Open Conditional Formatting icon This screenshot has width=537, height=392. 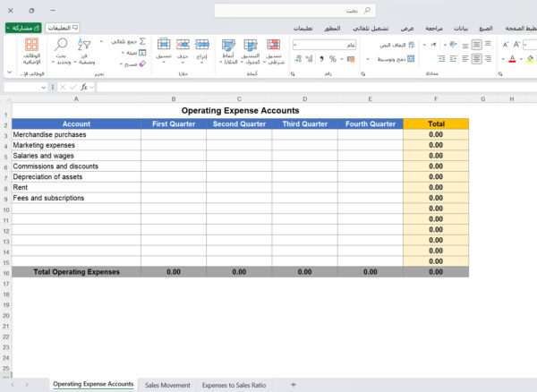click(272, 45)
